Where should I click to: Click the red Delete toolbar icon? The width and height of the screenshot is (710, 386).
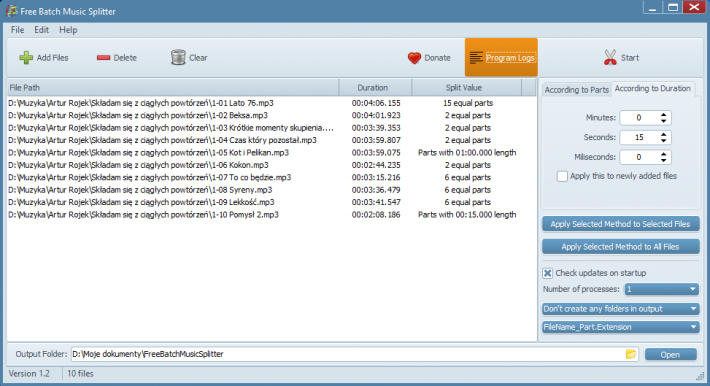point(103,58)
